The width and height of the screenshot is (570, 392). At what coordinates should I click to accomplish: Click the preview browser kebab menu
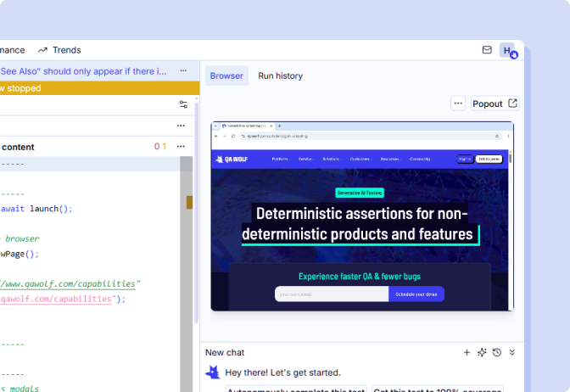tap(508, 136)
